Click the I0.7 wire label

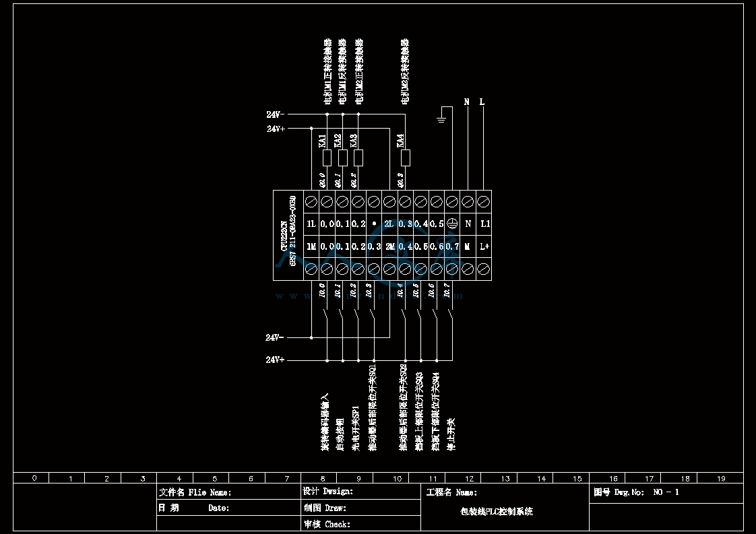point(447,290)
